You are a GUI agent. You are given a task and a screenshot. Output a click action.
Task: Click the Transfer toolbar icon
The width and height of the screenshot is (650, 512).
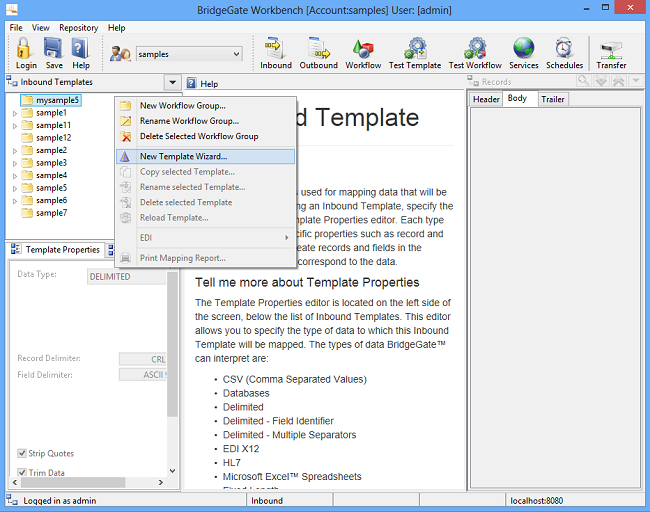coord(611,50)
